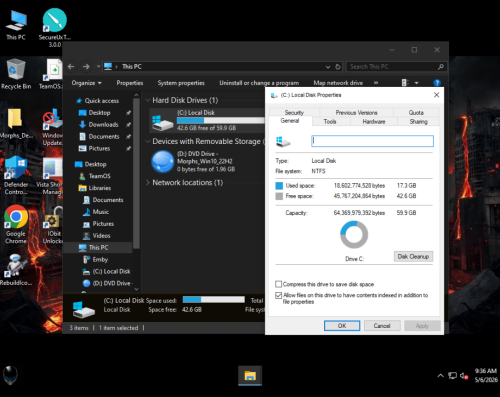This screenshot has height=397, width=500.
Task: Toggle Compress this drive checkbox
Action: coord(279,284)
